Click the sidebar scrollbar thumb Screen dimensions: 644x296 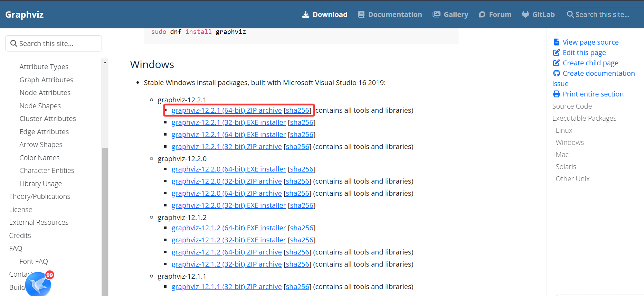click(105, 221)
